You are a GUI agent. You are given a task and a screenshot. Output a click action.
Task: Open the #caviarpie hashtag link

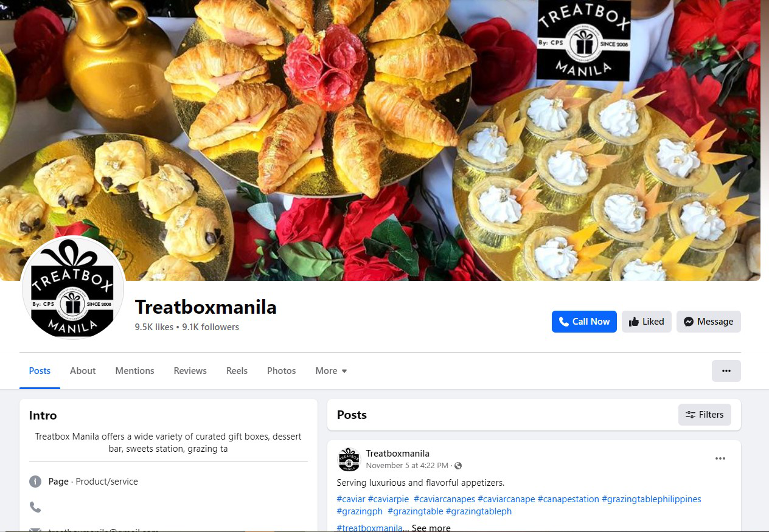pos(388,499)
